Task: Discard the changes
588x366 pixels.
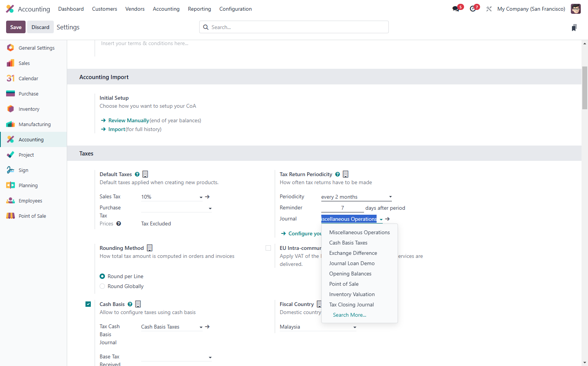Action: coord(40,27)
